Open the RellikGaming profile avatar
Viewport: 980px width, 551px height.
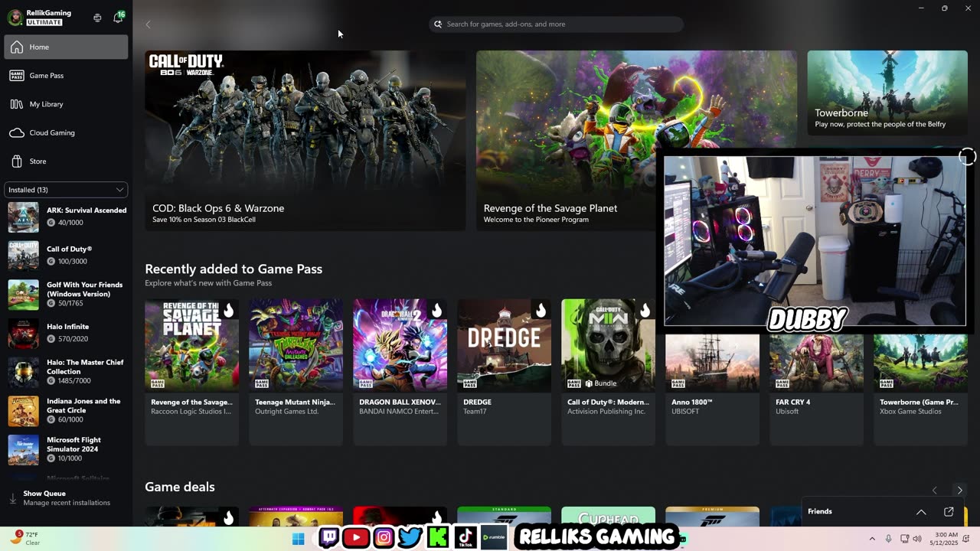click(14, 18)
